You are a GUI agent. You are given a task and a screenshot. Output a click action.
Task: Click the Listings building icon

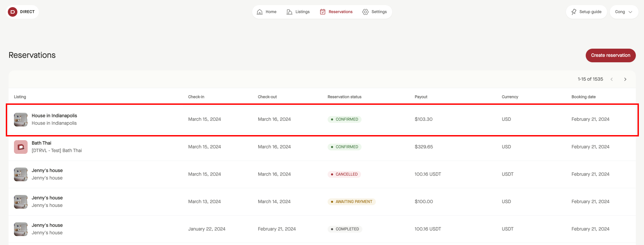289,12
